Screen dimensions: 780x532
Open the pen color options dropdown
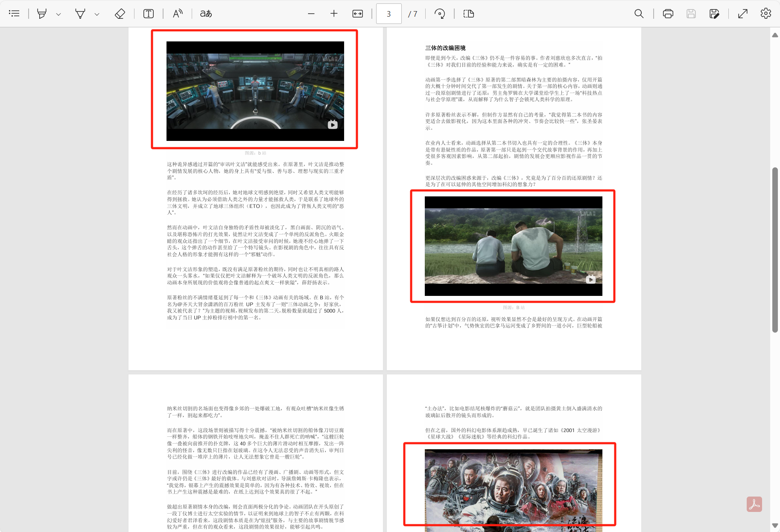[x=97, y=13]
